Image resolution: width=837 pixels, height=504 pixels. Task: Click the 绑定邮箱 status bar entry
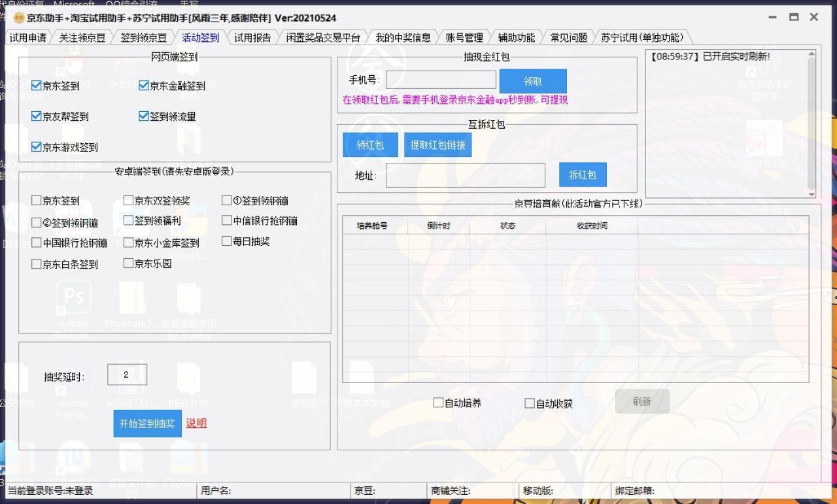635,490
